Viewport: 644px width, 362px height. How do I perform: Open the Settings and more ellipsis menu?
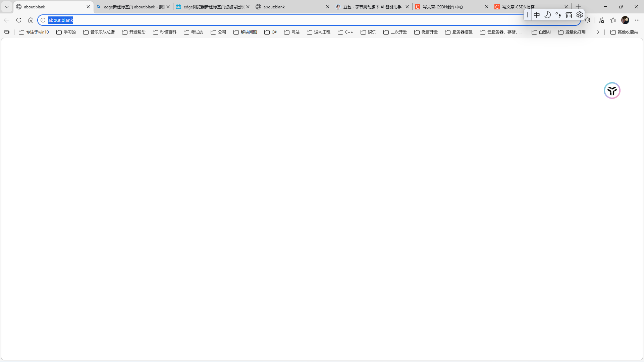[637, 20]
